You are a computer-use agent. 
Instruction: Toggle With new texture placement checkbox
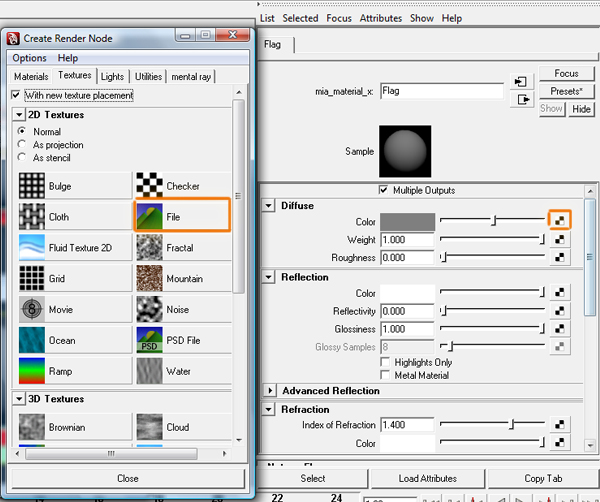pyautogui.click(x=16, y=95)
